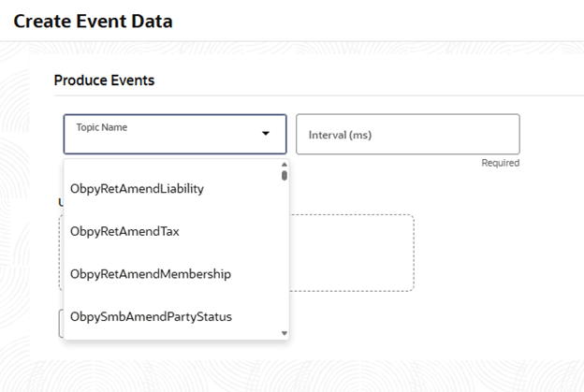The height and width of the screenshot is (392, 584).
Task: Click the Interval (ms) input field
Action: [x=408, y=135]
